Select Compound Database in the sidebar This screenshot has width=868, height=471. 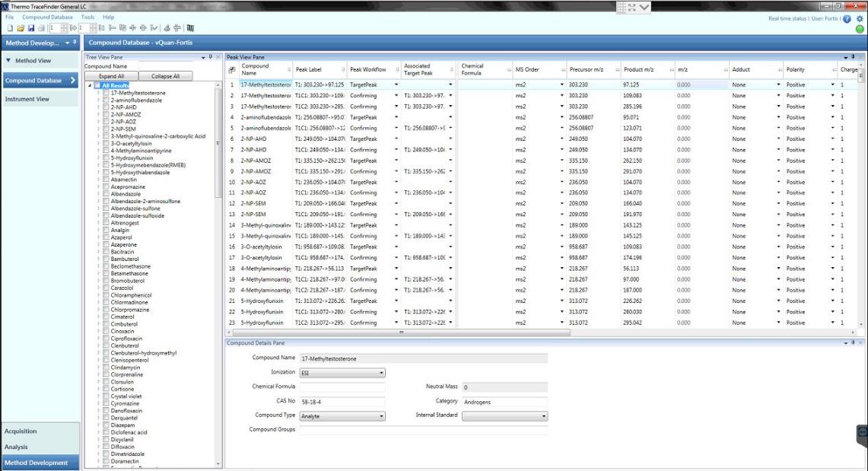click(x=40, y=80)
